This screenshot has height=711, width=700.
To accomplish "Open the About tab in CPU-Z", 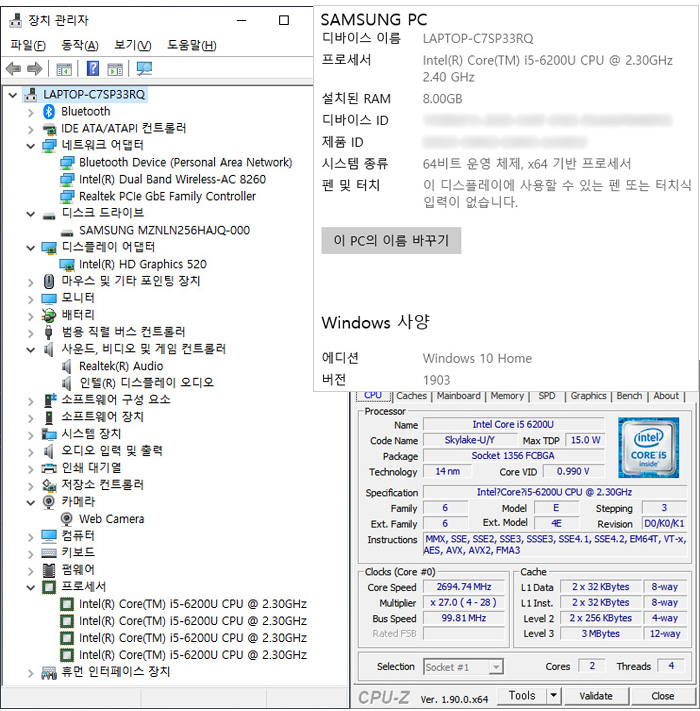I will coord(666,396).
